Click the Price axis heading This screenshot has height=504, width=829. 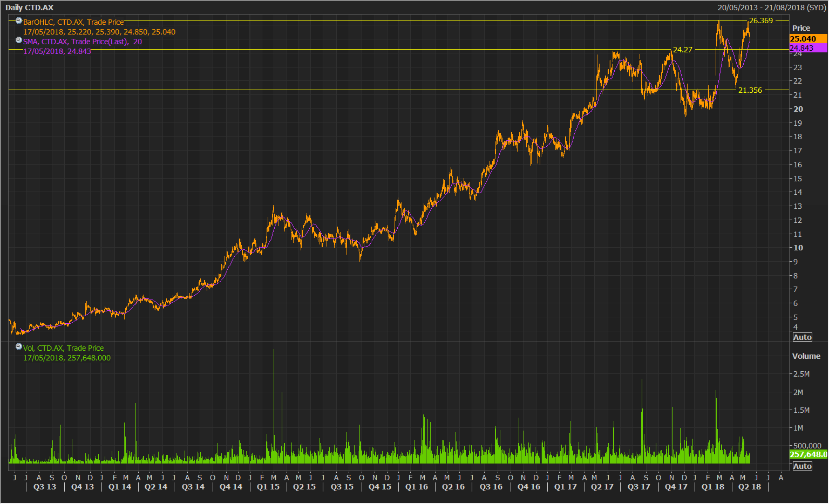(x=801, y=28)
